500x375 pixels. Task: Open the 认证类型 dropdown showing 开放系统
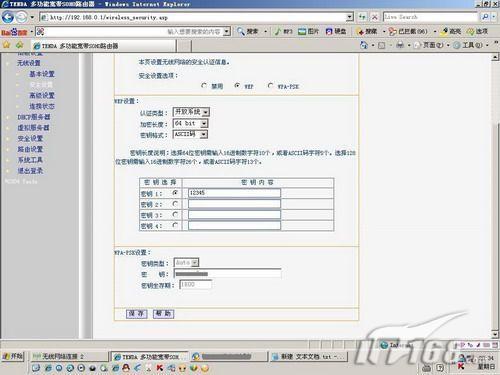pos(191,112)
